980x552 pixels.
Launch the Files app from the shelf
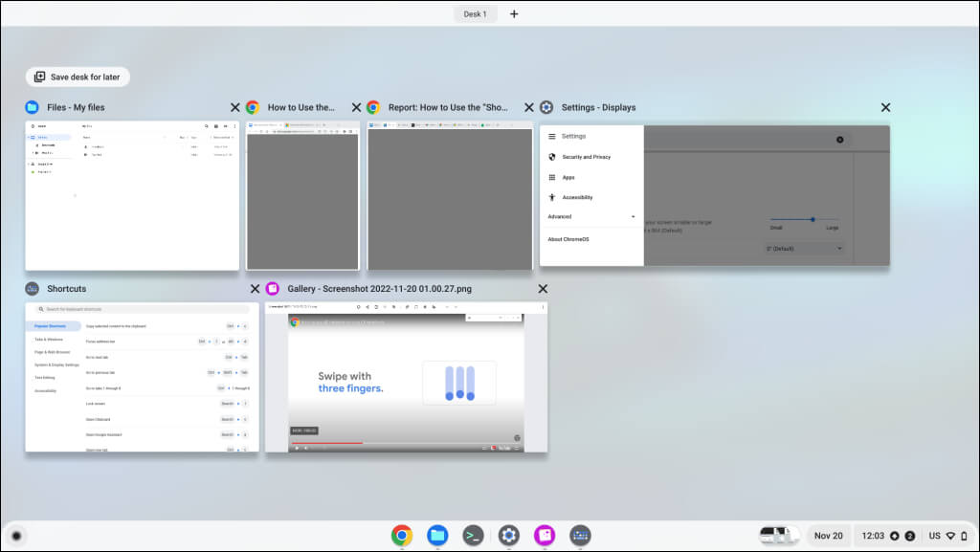click(437, 536)
